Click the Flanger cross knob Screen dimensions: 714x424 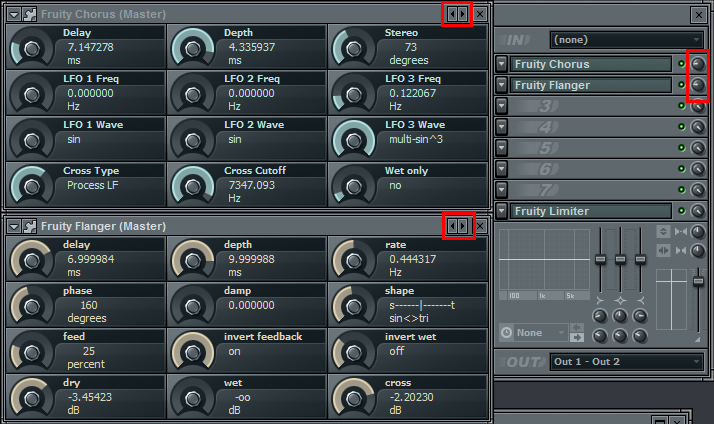click(353, 399)
